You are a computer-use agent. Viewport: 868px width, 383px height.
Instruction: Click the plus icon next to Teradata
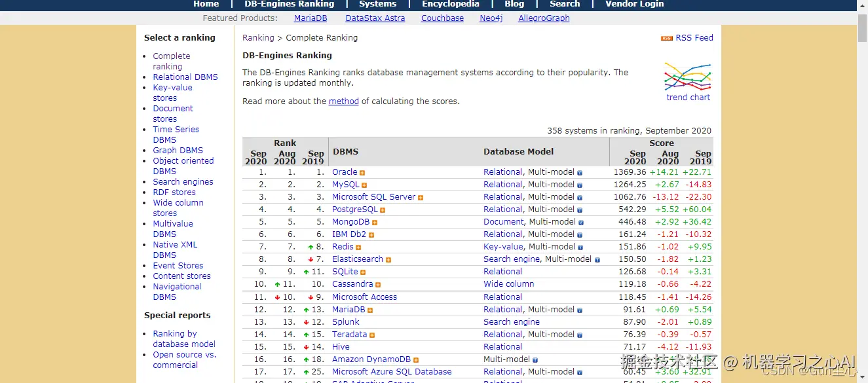371,335
